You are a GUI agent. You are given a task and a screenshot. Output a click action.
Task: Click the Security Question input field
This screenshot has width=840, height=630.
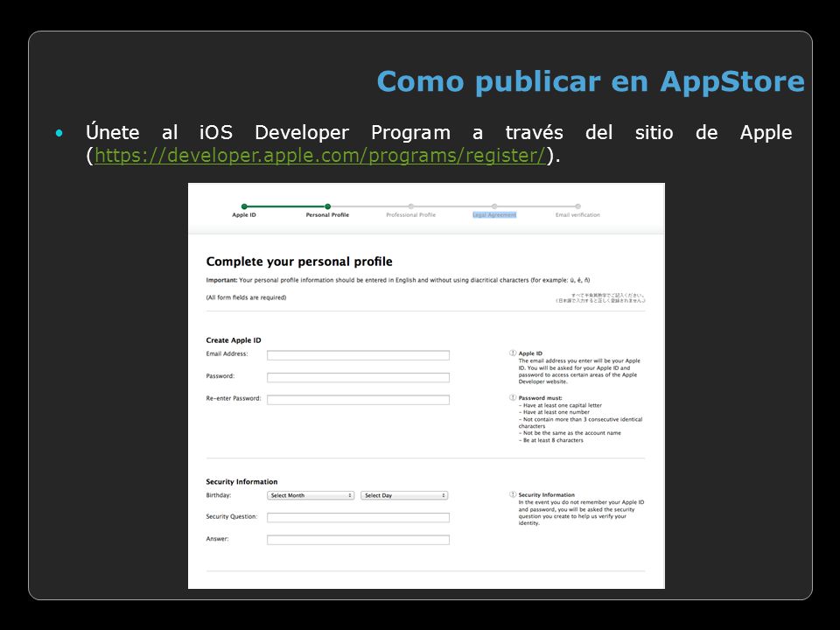tap(358, 517)
